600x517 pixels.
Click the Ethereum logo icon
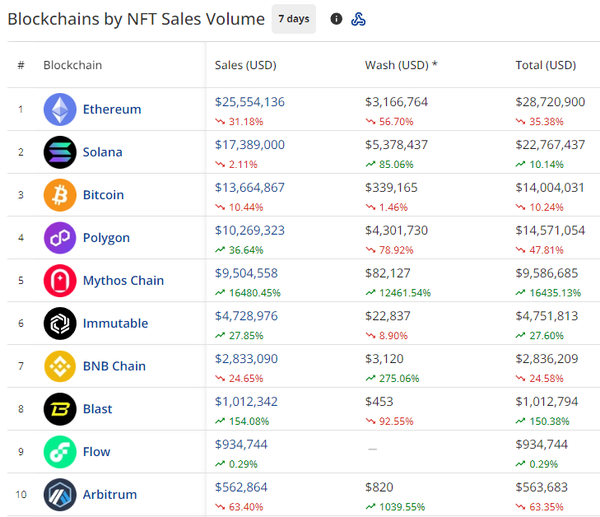pyautogui.click(x=60, y=109)
